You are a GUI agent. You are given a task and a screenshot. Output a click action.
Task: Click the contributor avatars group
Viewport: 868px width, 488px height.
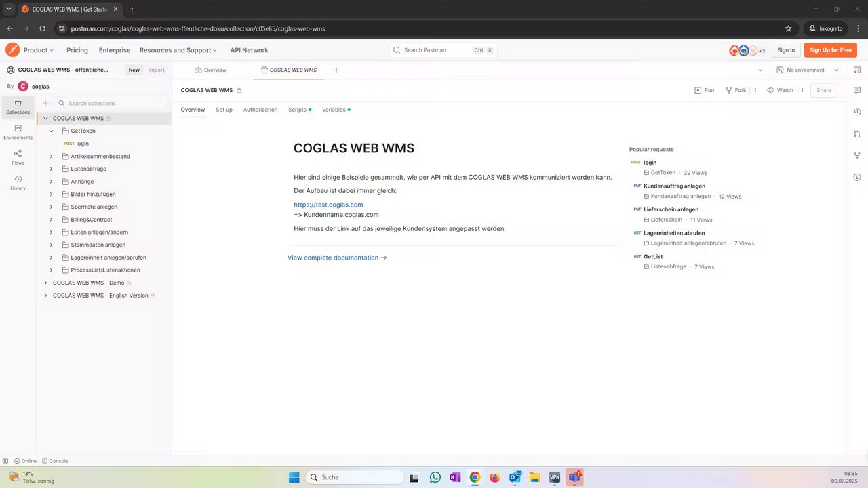click(747, 50)
